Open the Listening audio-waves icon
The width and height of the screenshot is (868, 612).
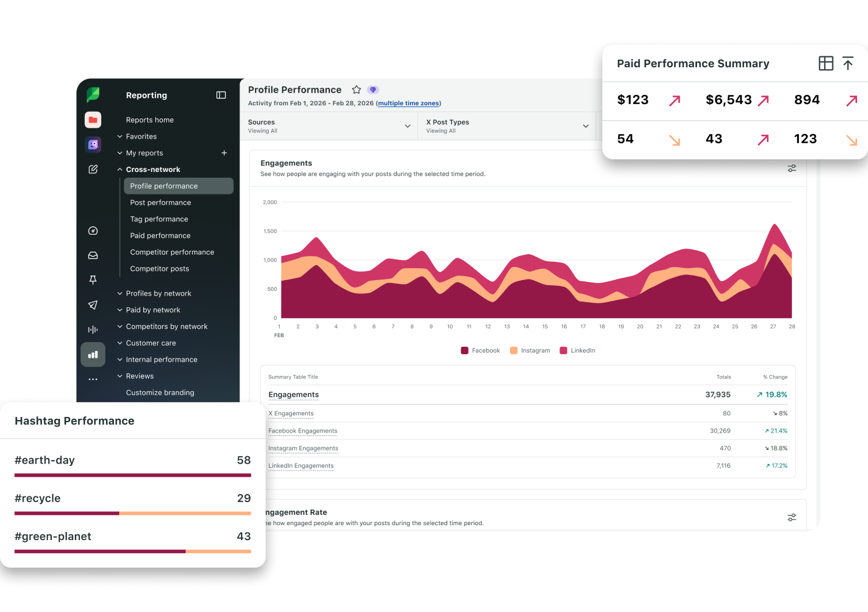[93, 329]
